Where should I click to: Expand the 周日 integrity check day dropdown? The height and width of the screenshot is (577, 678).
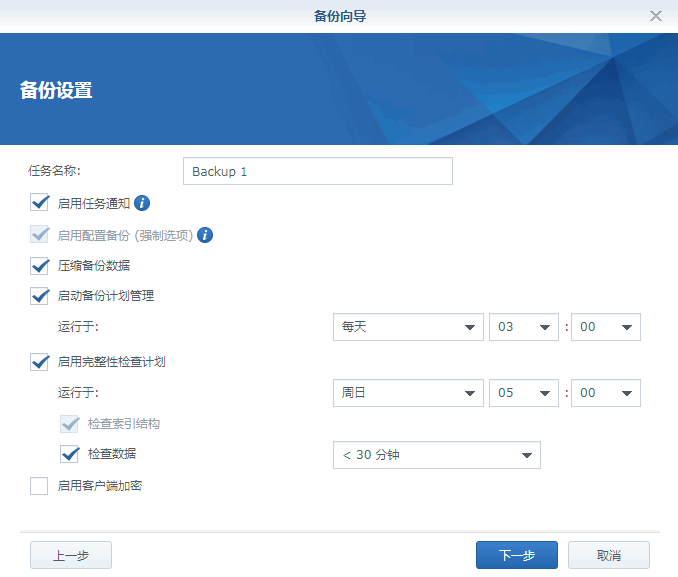click(407, 393)
